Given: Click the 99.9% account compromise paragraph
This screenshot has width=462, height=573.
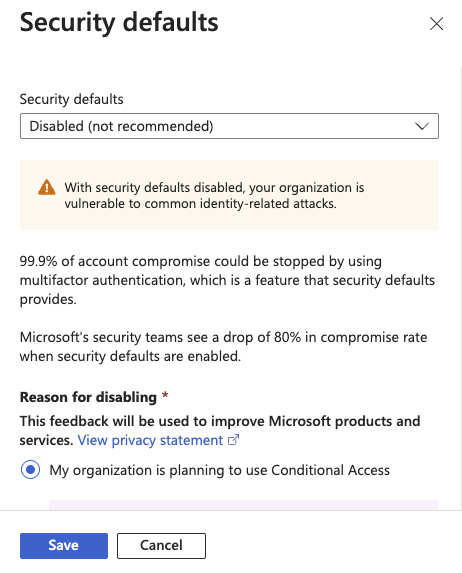Looking at the screenshot, I should tap(227, 280).
